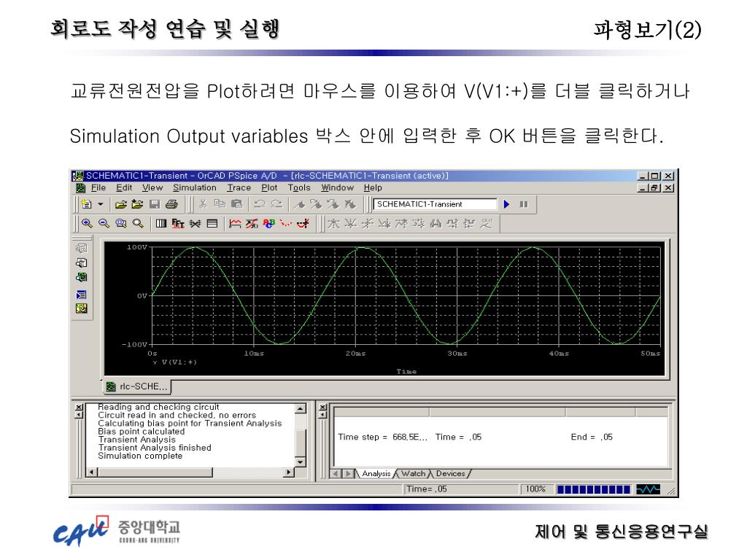
Task: Click the Zoom Area magnifier icon
Action: [121, 223]
